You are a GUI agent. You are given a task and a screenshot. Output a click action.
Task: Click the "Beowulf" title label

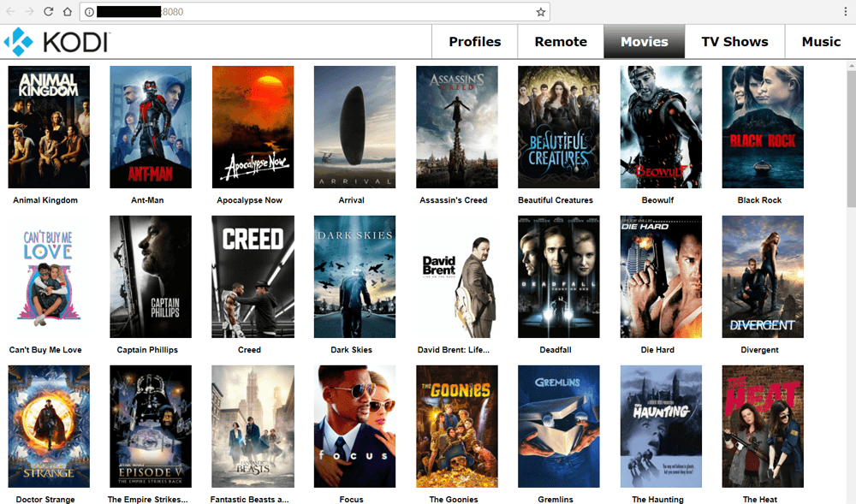point(657,200)
